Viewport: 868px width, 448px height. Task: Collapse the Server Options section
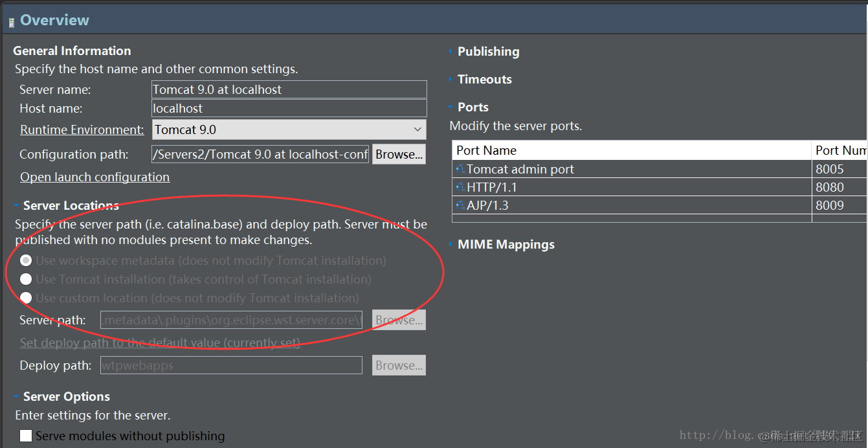click(16, 396)
